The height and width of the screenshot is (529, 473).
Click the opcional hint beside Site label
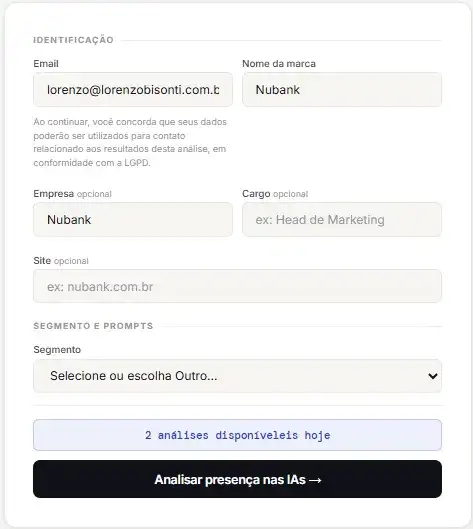pos(71,261)
